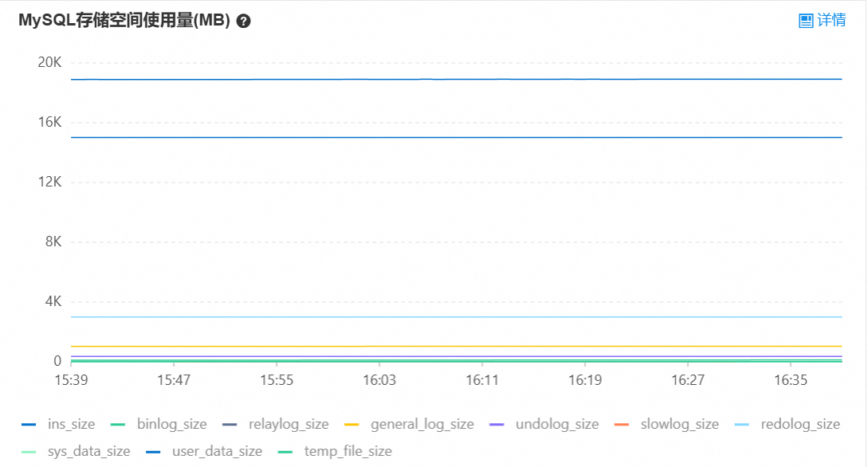This screenshot has width=868, height=467.
Task: Select the 16:03 tick on time axis
Action: tap(379, 380)
